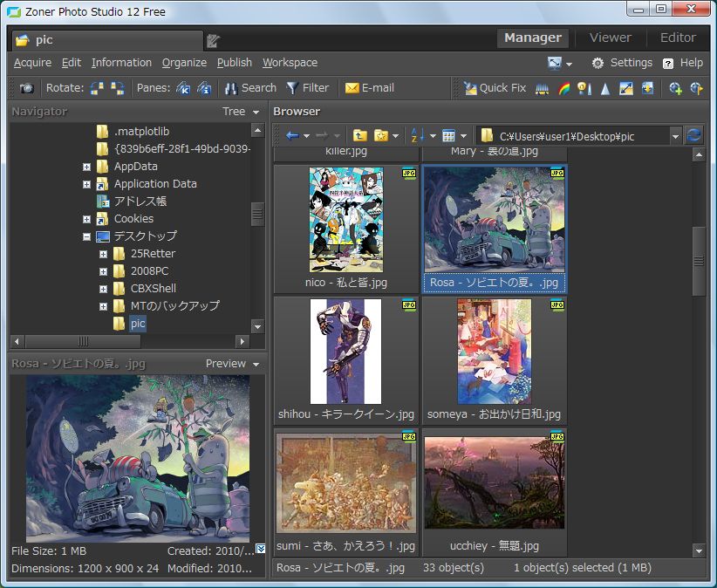This screenshot has height=588, width=717.
Task: Click the Browser vertical scrollbar thumb
Action: click(699, 261)
